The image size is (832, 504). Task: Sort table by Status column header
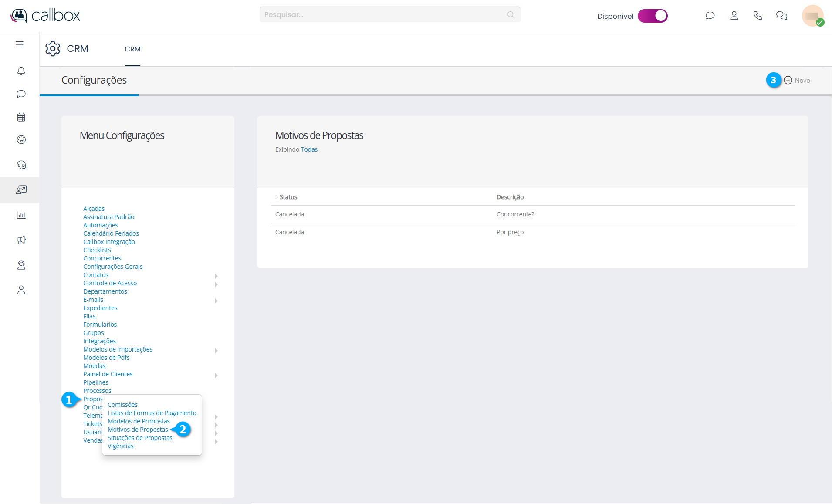click(288, 197)
